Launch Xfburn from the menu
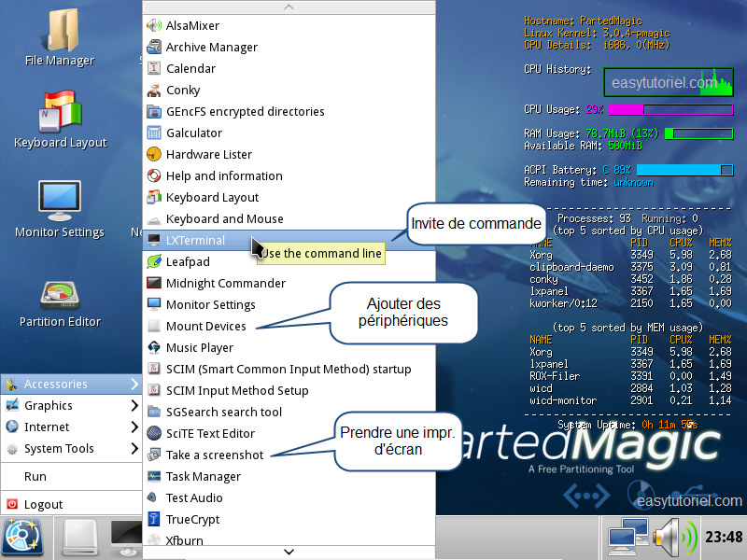 289,540
